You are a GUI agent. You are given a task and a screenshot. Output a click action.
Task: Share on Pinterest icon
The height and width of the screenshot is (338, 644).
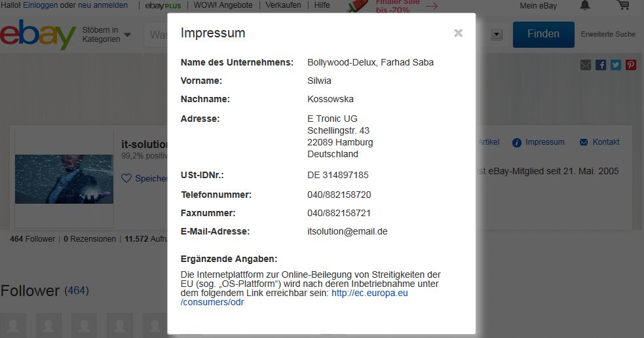[631, 65]
